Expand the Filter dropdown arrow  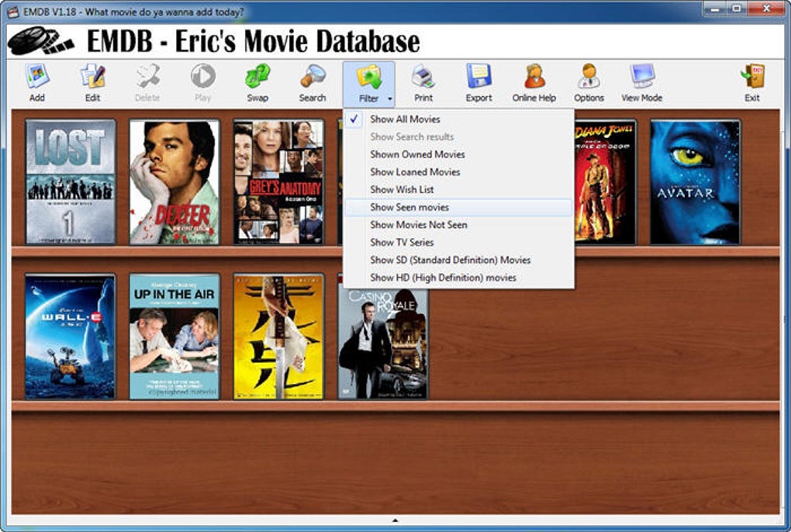[x=389, y=98]
